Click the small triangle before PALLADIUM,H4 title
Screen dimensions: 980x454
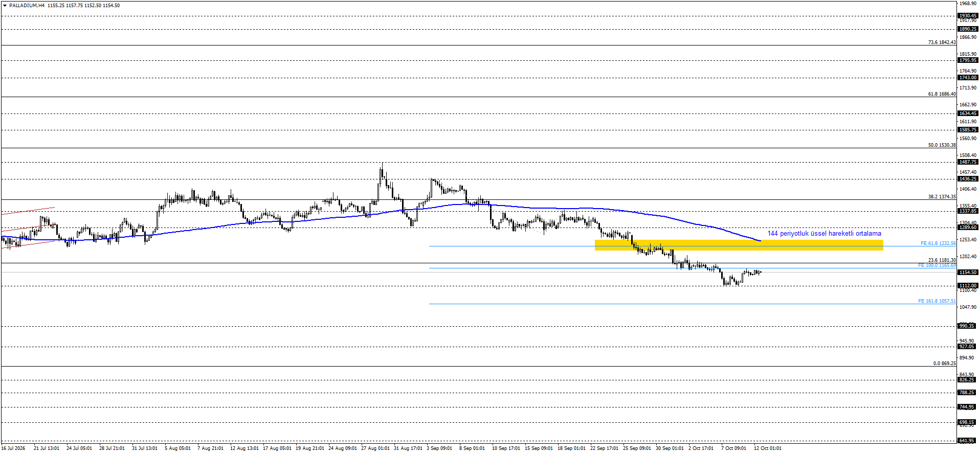pos(5,6)
